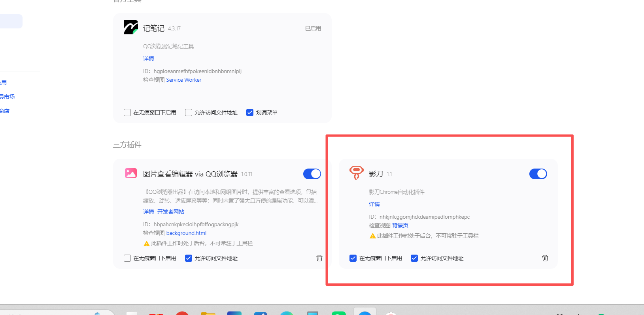The width and height of the screenshot is (644, 315).
Task: Click the 影刀Chrome自动化插件 description
Action: 397,192
